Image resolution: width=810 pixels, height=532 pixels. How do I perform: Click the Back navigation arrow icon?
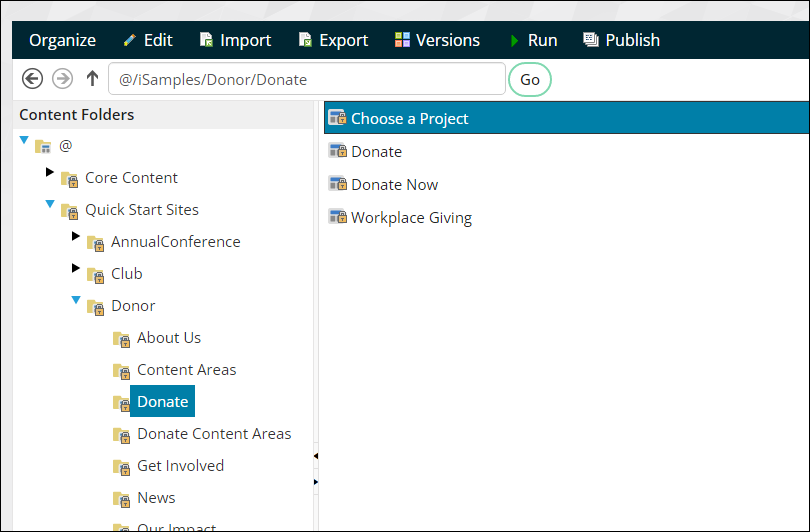32,79
